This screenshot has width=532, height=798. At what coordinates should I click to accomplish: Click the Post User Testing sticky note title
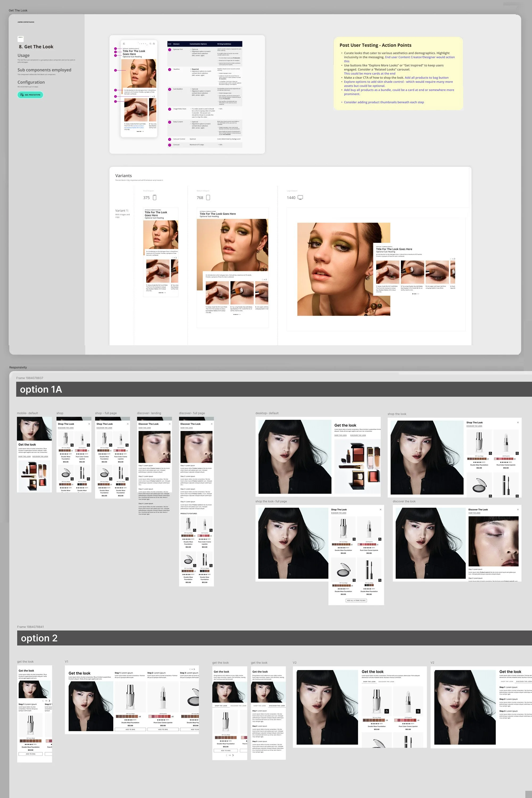pyautogui.click(x=375, y=45)
